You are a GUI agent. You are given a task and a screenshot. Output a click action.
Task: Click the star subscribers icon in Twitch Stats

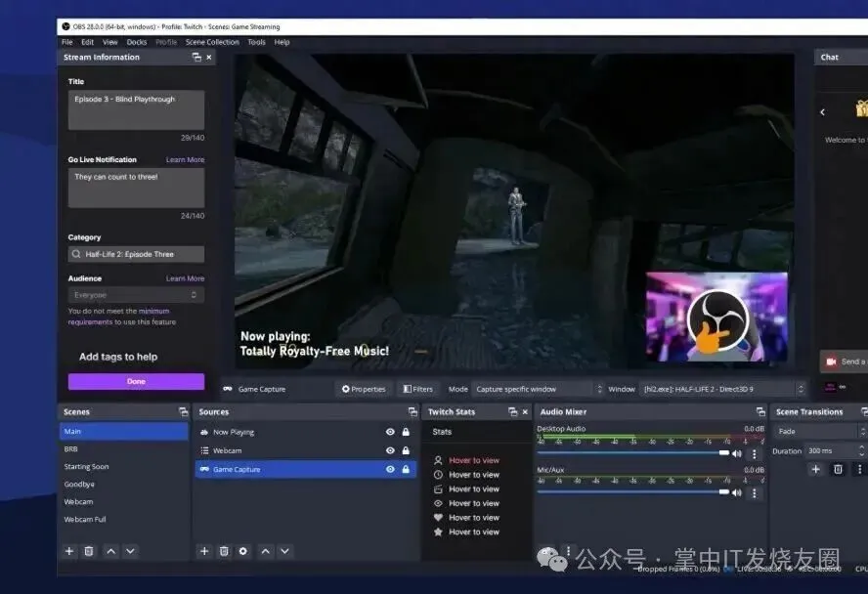click(x=438, y=532)
